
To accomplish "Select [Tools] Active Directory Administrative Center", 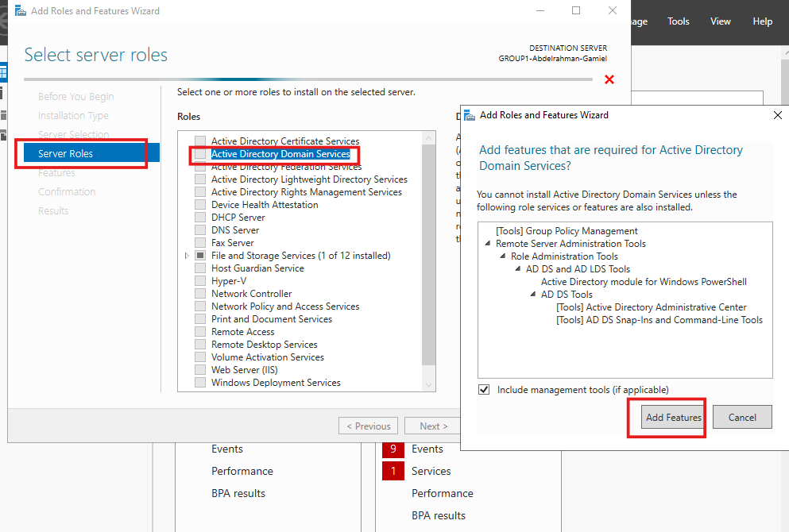I will 651,306.
